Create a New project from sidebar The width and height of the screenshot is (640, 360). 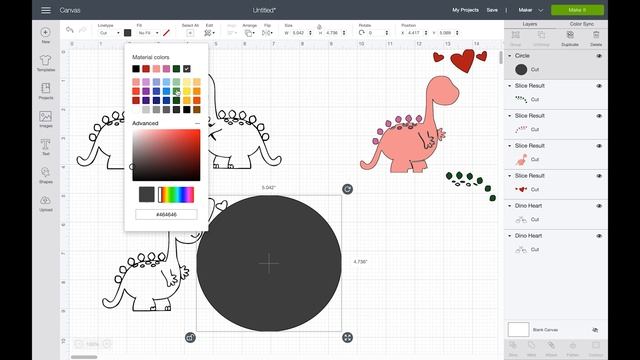(x=46, y=35)
